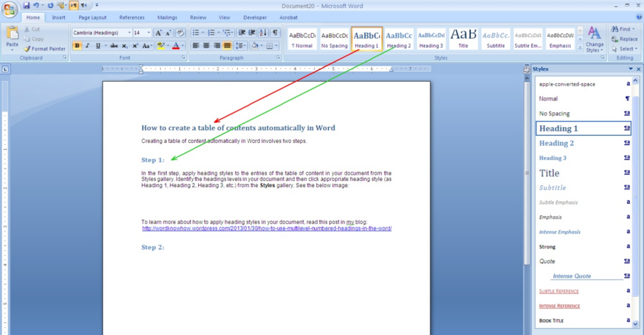The height and width of the screenshot is (335, 644).
Task: Toggle Italic formatting button
Action: (x=87, y=45)
